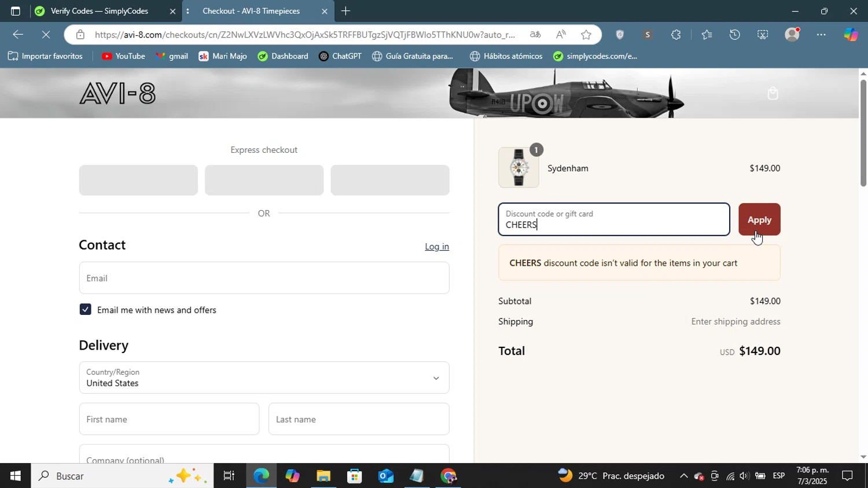Stop loading the page
868x488 pixels.
(x=46, y=35)
